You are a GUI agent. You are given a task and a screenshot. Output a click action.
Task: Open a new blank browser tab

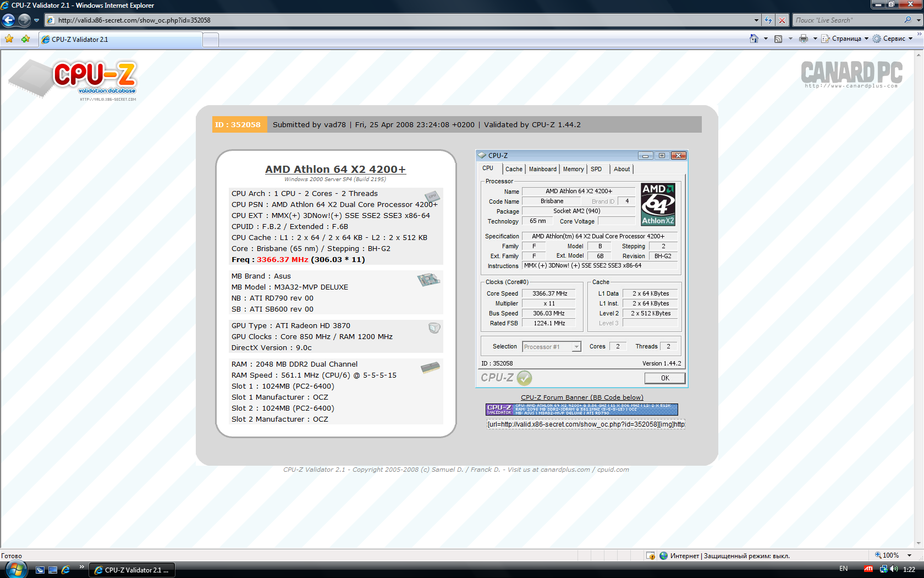pos(211,40)
